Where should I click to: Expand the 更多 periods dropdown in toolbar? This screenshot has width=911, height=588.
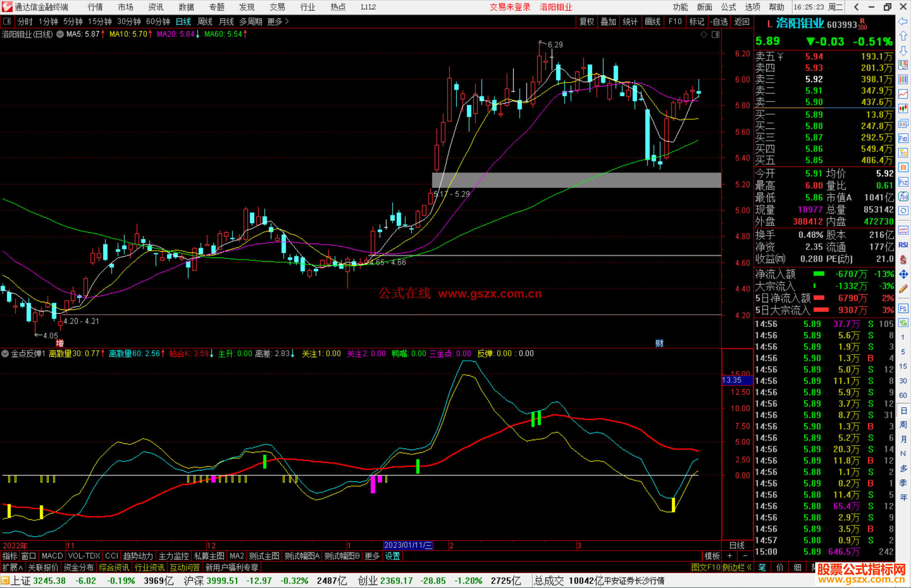coord(278,21)
